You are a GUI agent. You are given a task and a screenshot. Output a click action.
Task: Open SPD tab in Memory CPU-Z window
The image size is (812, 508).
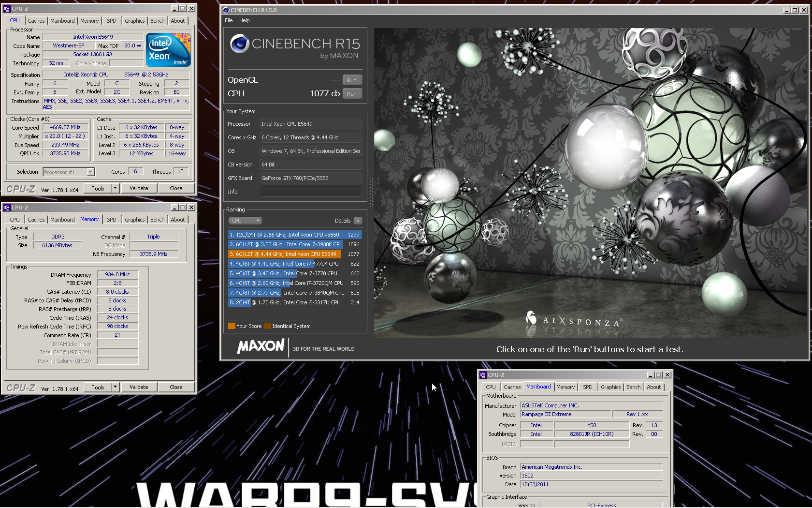pyautogui.click(x=112, y=220)
